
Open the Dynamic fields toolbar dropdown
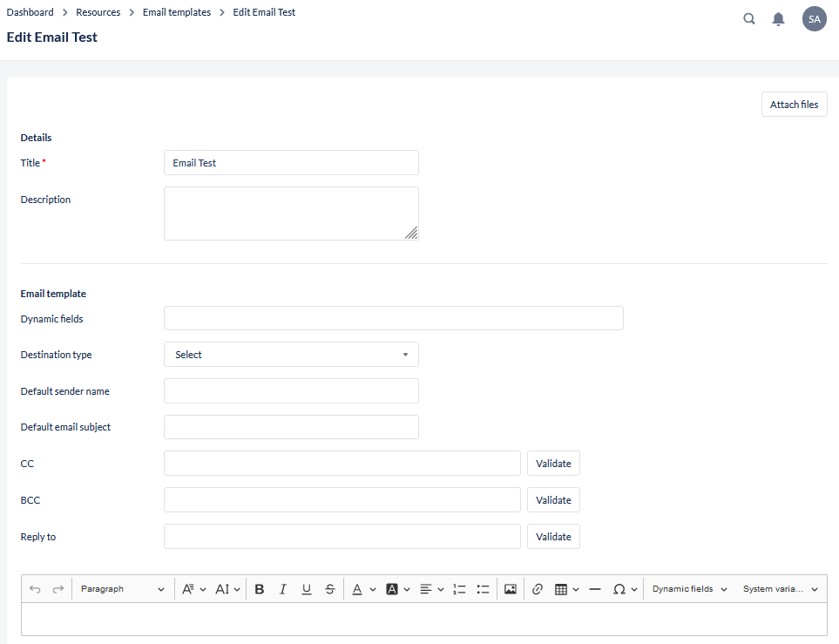pos(689,589)
